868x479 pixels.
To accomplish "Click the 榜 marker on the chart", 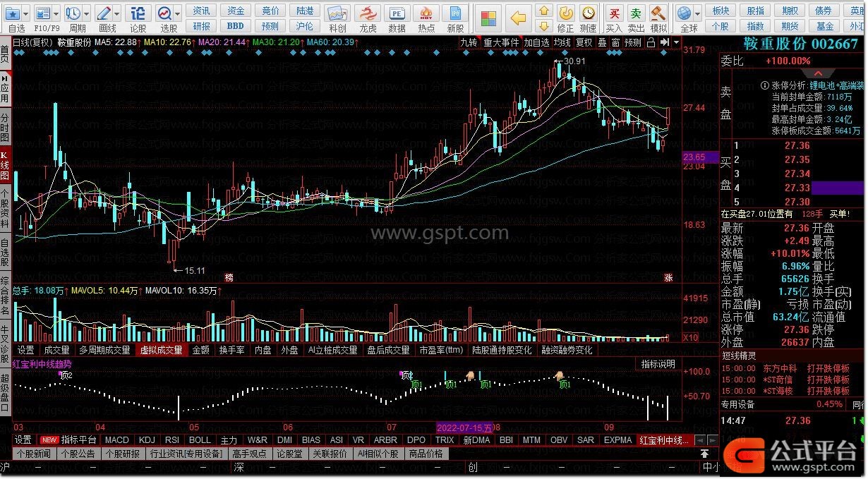I will click(x=229, y=277).
